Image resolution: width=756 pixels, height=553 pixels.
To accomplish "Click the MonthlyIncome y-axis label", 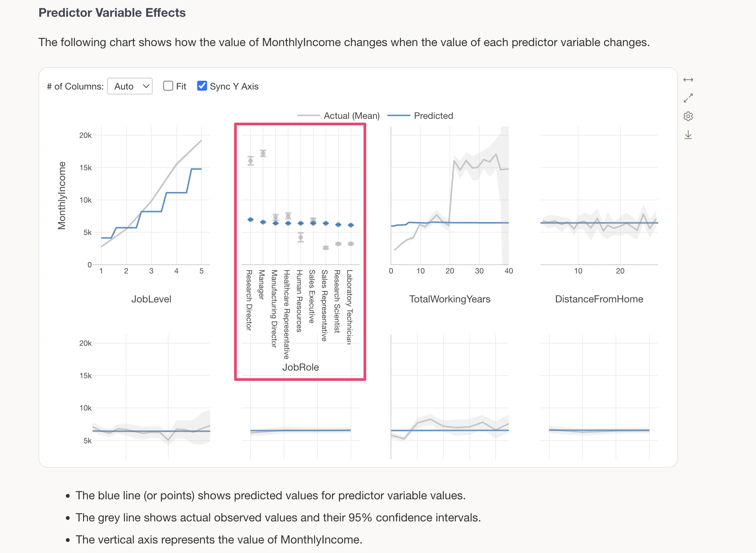I will pos(62,195).
